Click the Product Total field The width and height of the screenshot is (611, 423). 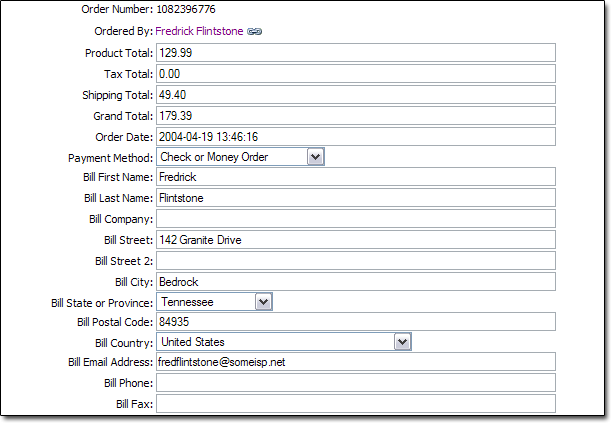(355, 53)
